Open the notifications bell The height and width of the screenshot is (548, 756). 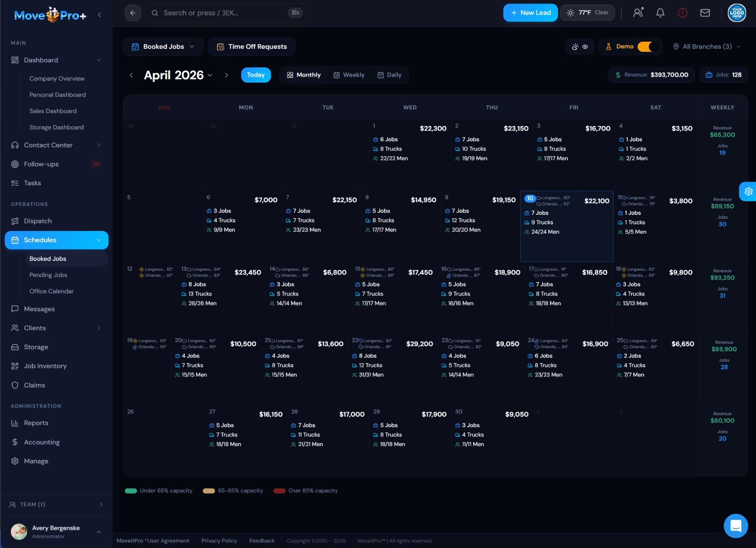tap(660, 13)
